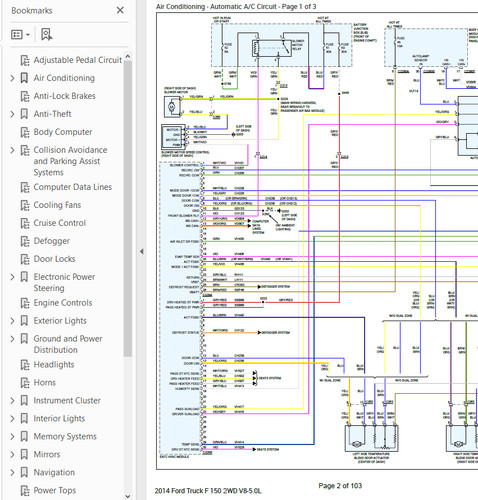Click the Computer Data Lines bookmark icon
This screenshot has height=500, width=478.
click(25, 187)
